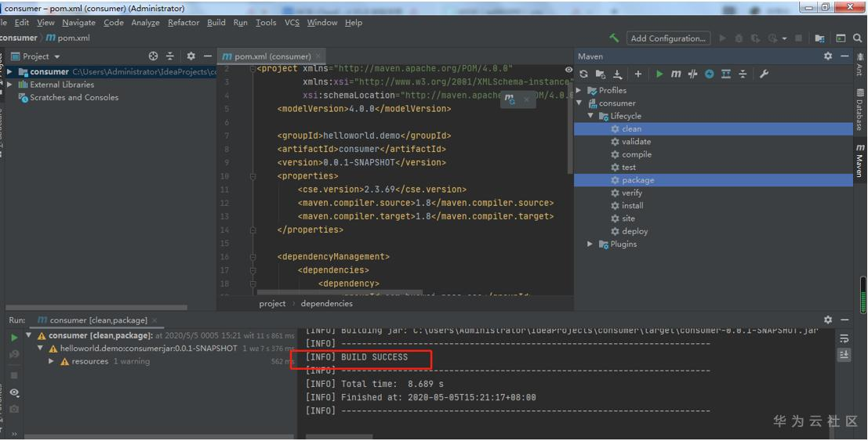Toggle Skip Tests mode in Maven toolbar

pos(709,74)
